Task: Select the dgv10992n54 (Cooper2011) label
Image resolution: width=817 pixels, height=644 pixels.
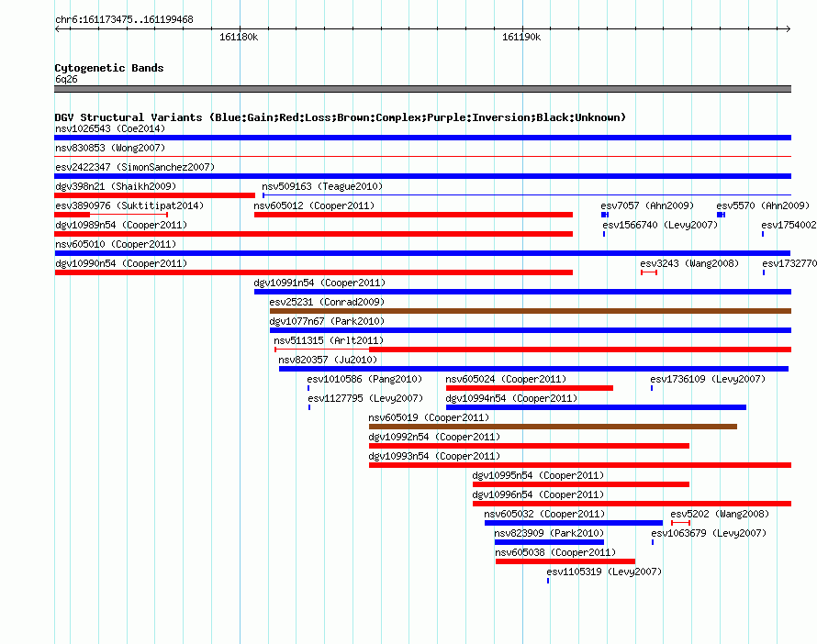Action: pyautogui.click(x=434, y=437)
